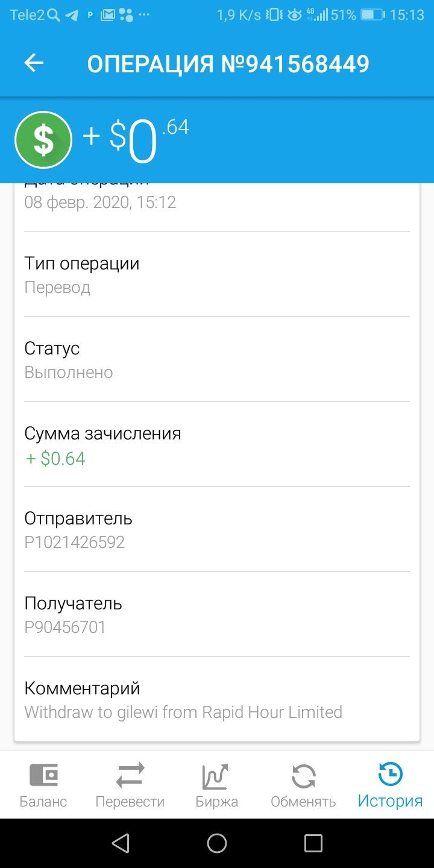Tap the green dollar currency icon

point(43,140)
